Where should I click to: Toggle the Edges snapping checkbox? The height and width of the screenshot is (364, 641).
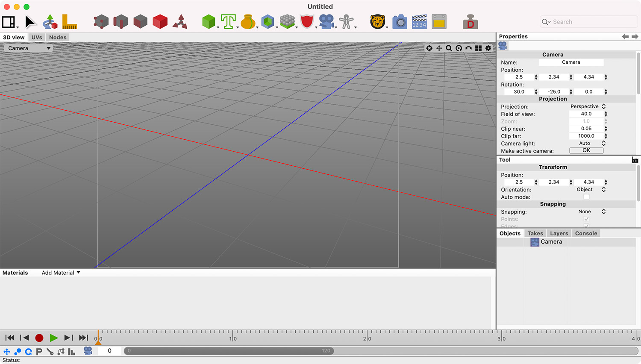pyautogui.click(x=586, y=226)
